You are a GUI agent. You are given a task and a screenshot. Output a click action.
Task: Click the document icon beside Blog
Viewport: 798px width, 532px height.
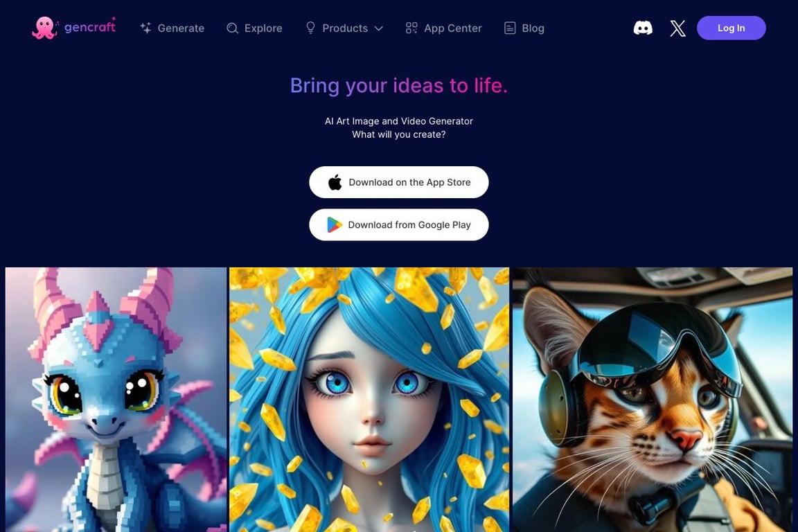(x=509, y=28)
